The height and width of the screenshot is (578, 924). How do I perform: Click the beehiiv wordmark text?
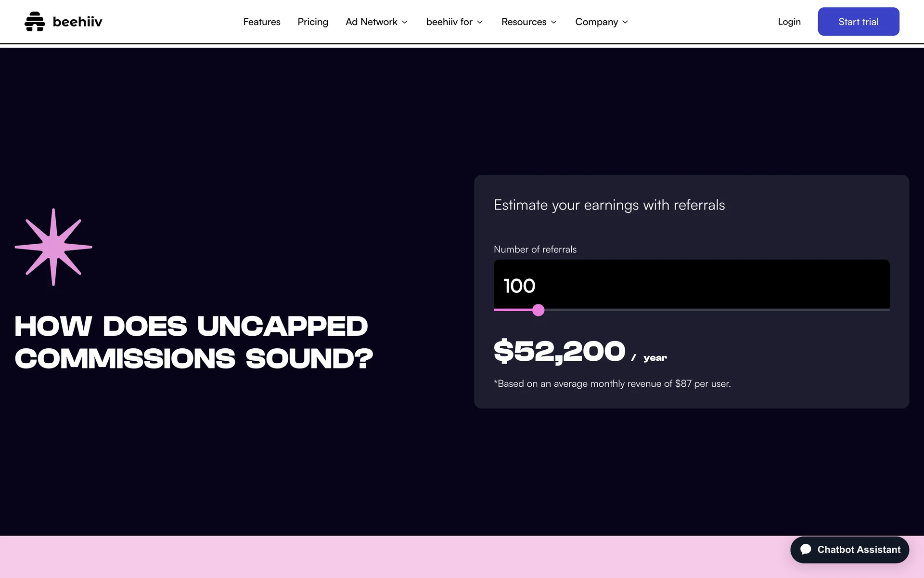coord(77,22)
